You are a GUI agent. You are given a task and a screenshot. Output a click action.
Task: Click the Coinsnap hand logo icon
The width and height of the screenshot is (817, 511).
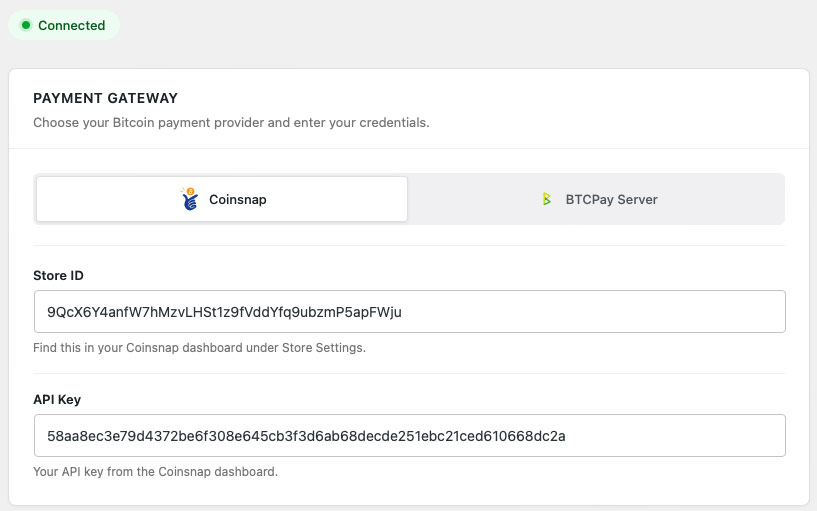pos(190,199)
